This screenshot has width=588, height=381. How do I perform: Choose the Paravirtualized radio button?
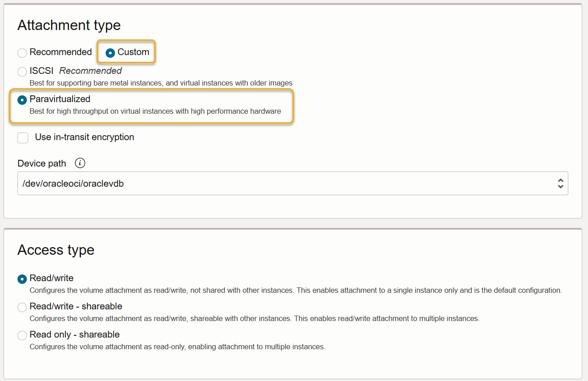coord(22,100)
